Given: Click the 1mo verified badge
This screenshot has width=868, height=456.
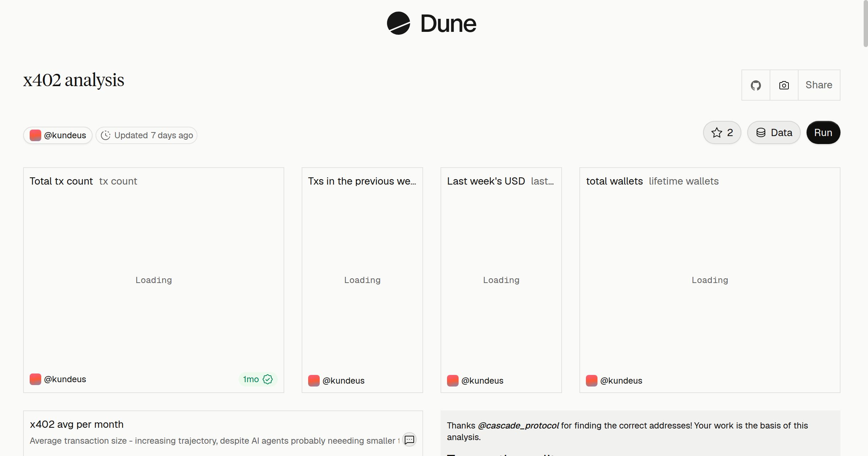Looking at the screenshot, I should tap(258, 379).
